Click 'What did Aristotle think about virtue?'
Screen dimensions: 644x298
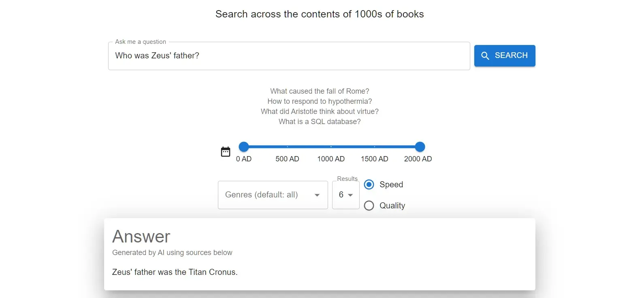(x=319, y=111)
